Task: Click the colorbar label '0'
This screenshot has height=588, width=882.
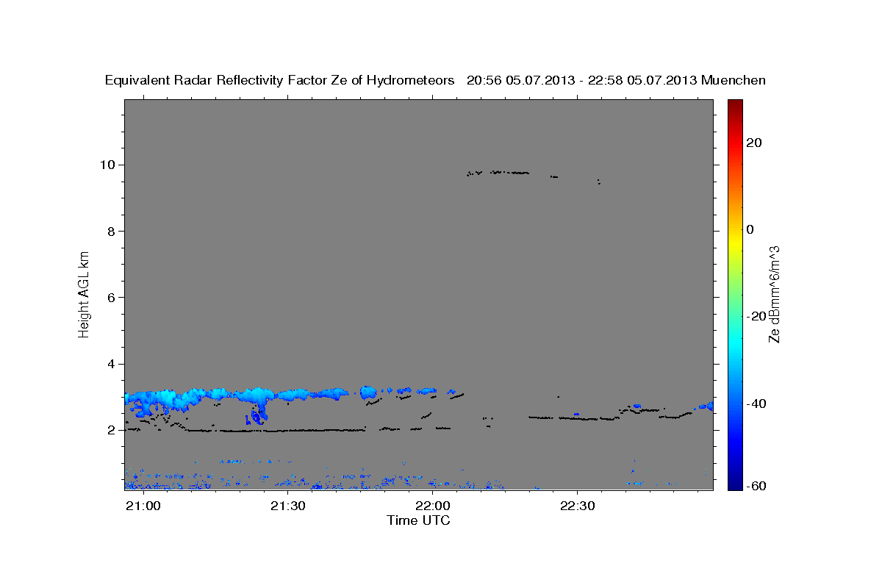Action: [750, 229]
